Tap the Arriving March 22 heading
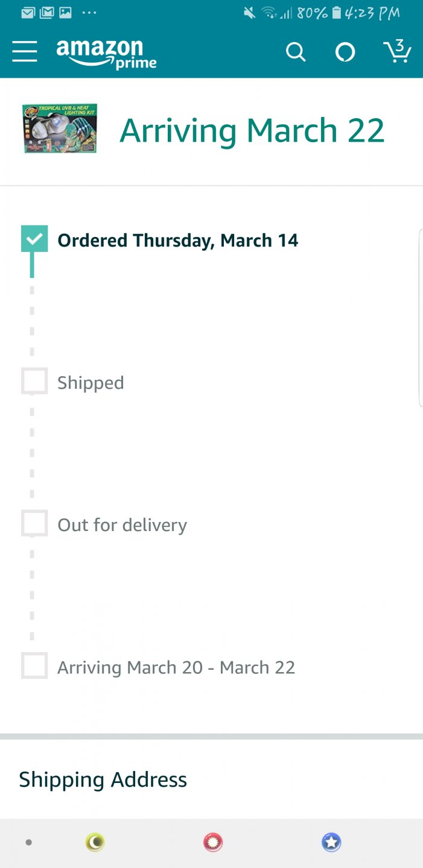Viewport: 423px width, 868px height. pos(252,131)
